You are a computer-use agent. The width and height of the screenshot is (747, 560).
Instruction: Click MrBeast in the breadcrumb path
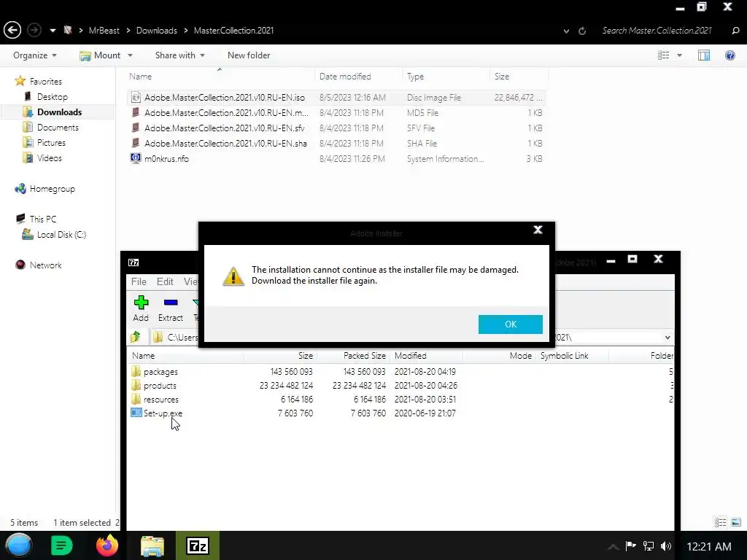pos(104,31)
